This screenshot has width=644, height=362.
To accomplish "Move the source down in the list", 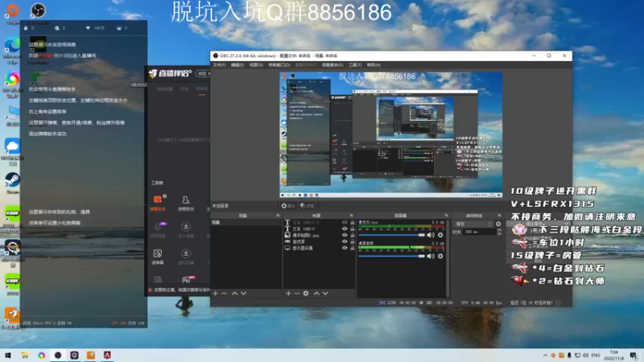I will (x=325, y=293).
